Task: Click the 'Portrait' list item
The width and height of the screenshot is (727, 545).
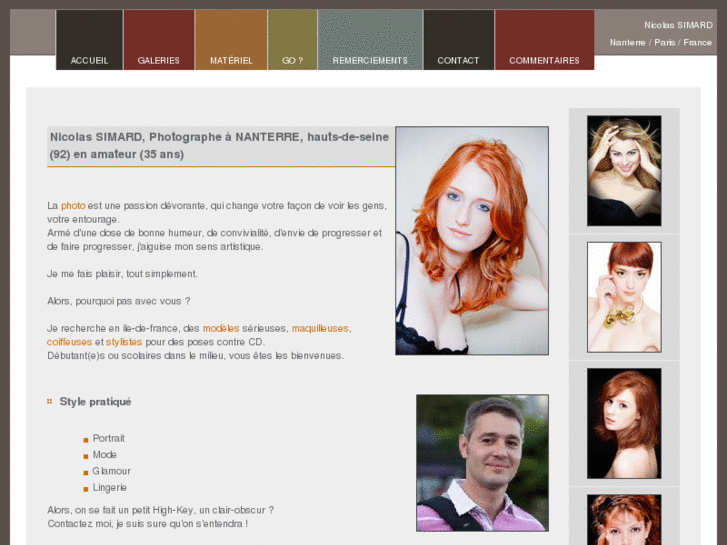Action: click(x=108, y=438)
